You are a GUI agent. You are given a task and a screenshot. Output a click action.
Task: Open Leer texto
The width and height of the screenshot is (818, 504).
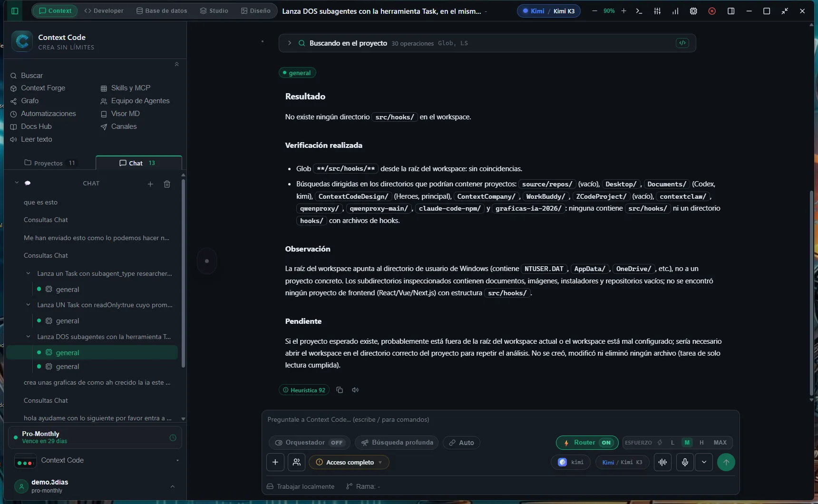pyautogui.click(x=31, y=139)
